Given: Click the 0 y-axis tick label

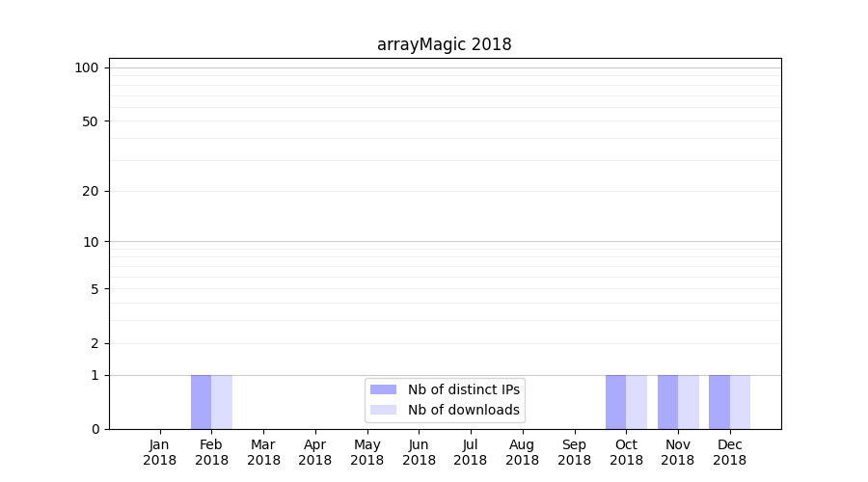Looking at the screenshot, I should coord(95,429).
